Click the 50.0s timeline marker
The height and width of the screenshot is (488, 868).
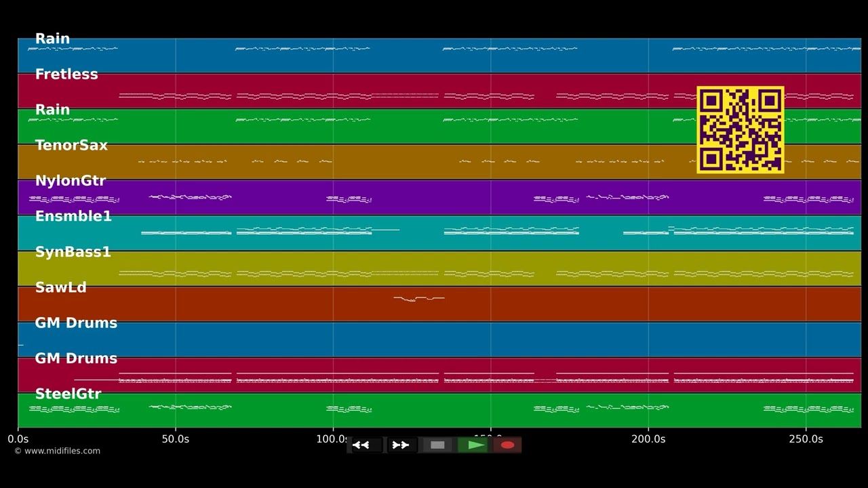175,439
